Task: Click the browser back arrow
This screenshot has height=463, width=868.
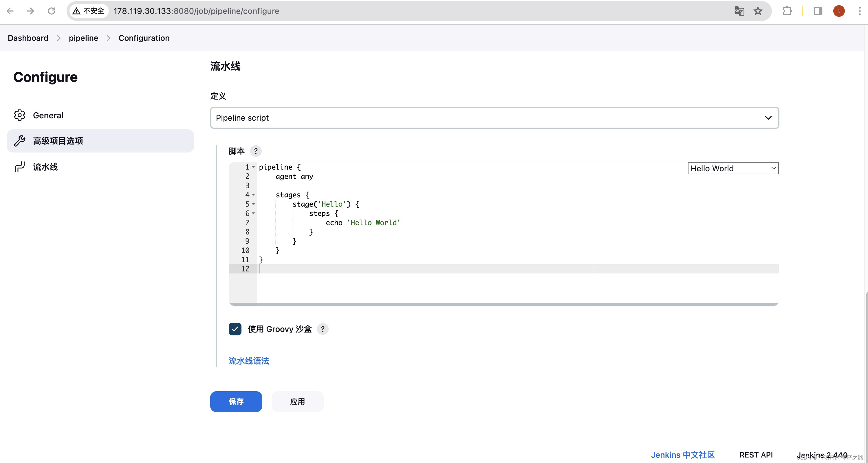Action: [10, 11]
